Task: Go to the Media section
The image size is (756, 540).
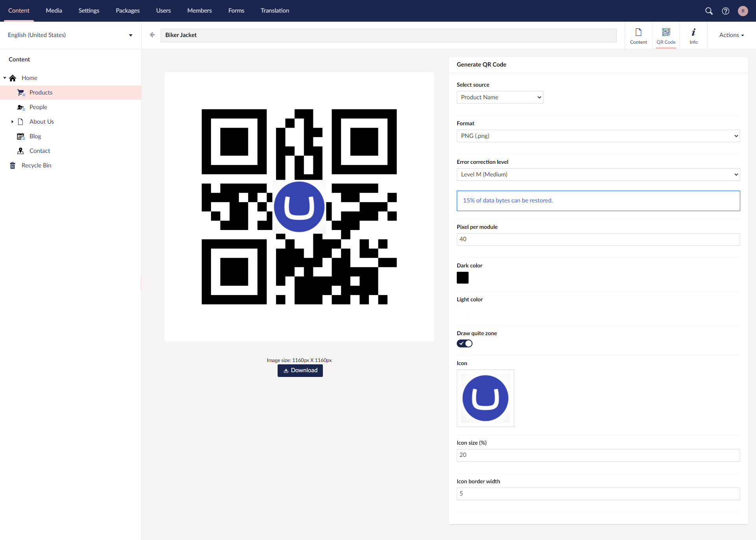Action: 54,11
